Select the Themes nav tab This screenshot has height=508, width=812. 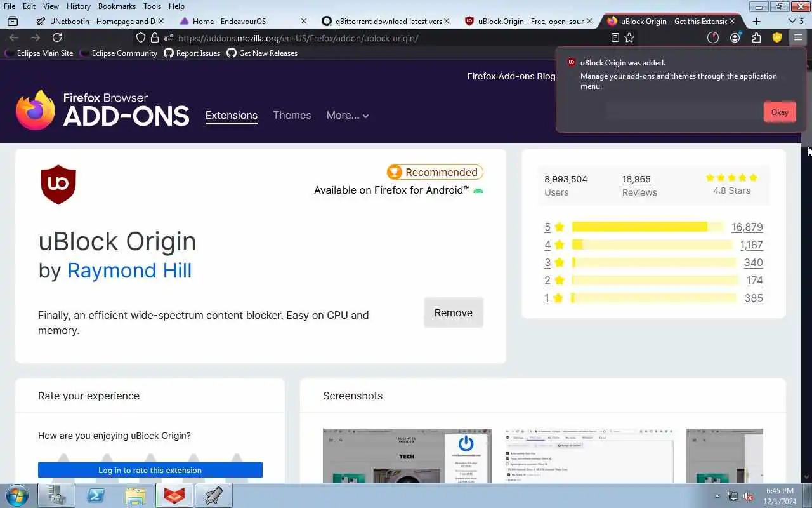point(292,115)
